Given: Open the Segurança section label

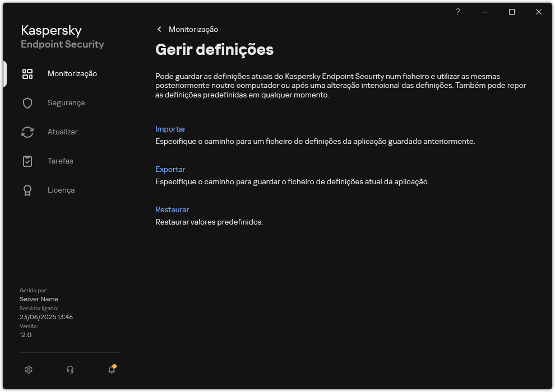Looking at the screenshot, I should point(66,103).
